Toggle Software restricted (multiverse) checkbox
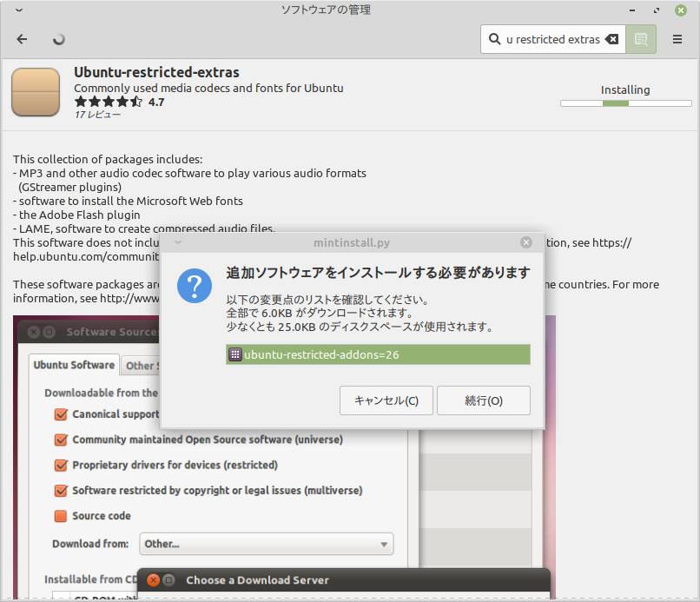Image resolution: width=700 pixels, height=602 pixels. pos(61,491)
